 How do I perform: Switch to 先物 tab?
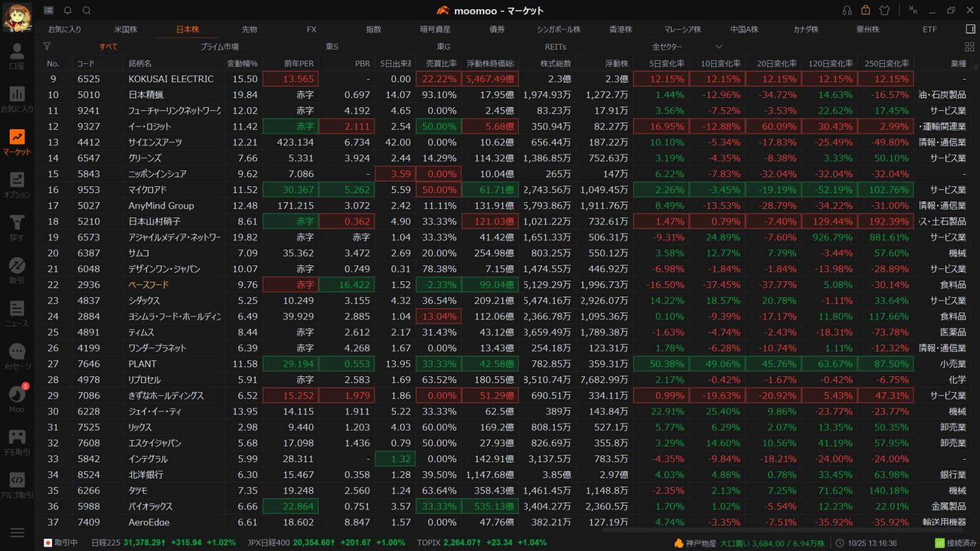coord(249,29)
